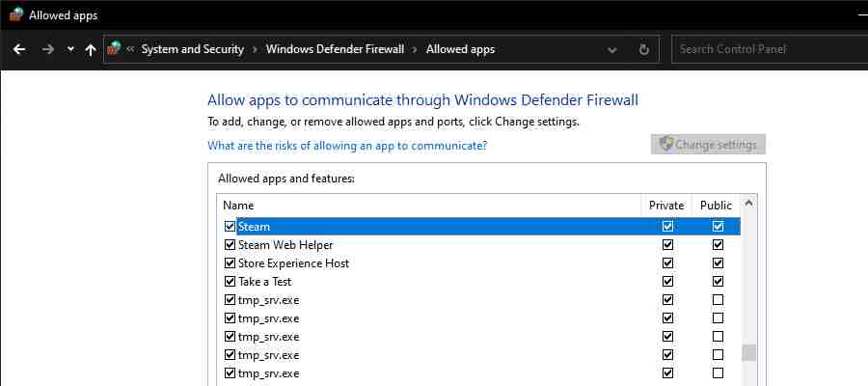Uncheck the Steam app checkbox
868x386 pixels.
[230, 226]
